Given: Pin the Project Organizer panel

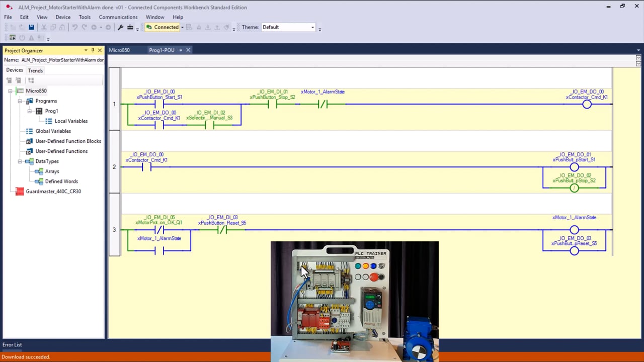Looking at the screenshot, I should (93, 50).
